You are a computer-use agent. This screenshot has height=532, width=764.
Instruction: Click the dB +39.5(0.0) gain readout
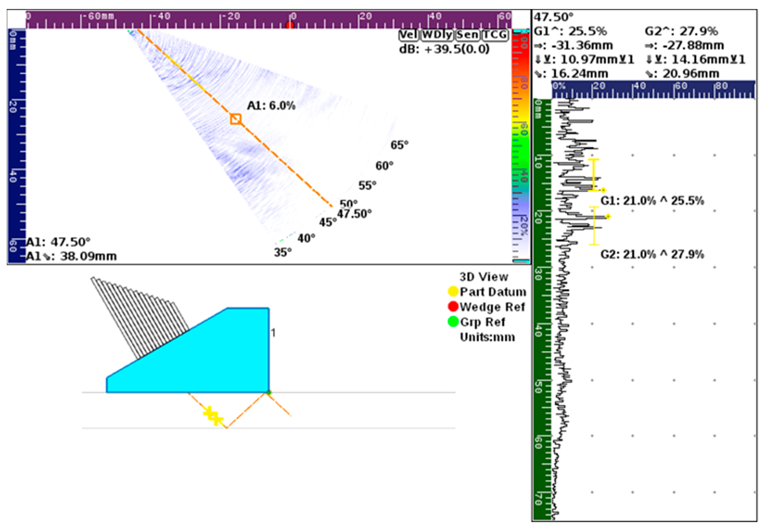click(x=444, y=49)
